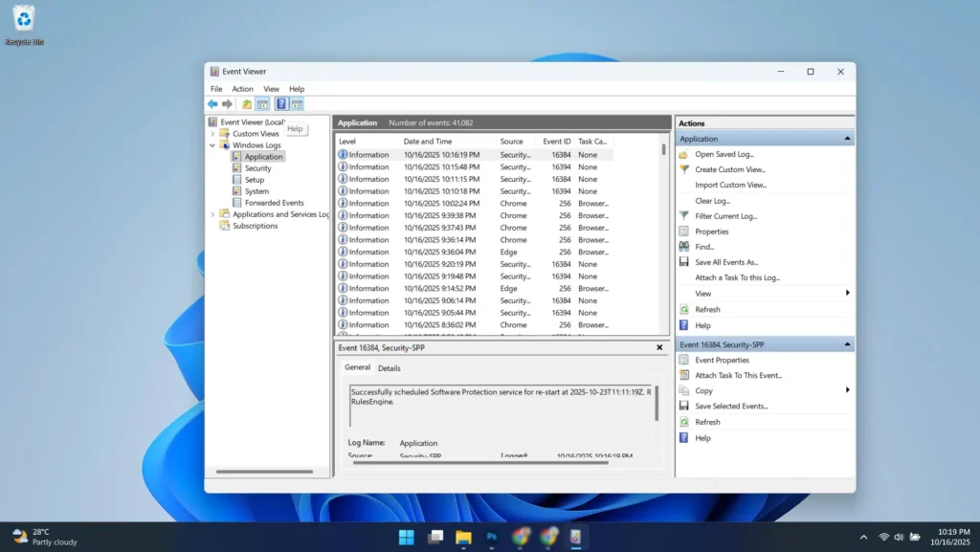980x552 pixels.
Task: Expand Applications and Services Logs
Action: pos(212,214)
